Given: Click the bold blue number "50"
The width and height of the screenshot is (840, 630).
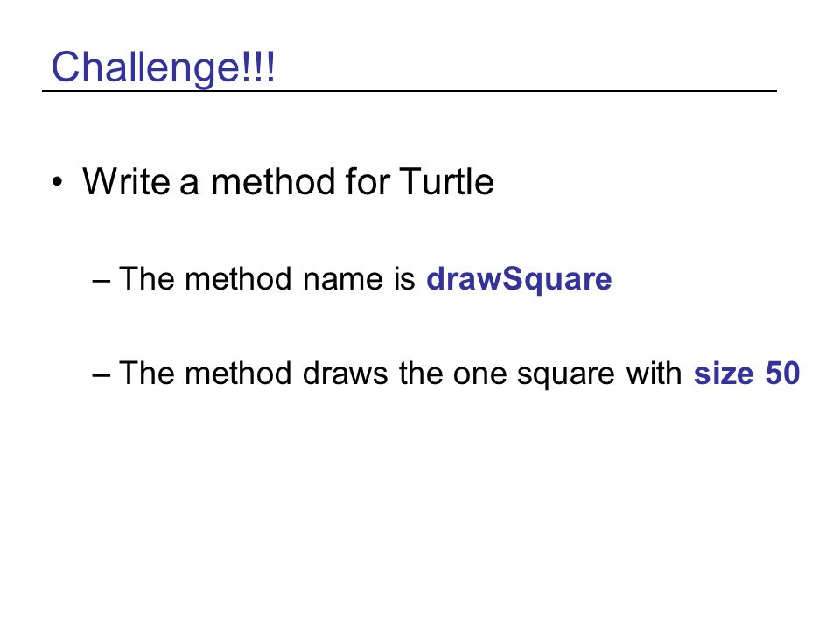Looking at the screenshot, I should click(x=782, y=373).
